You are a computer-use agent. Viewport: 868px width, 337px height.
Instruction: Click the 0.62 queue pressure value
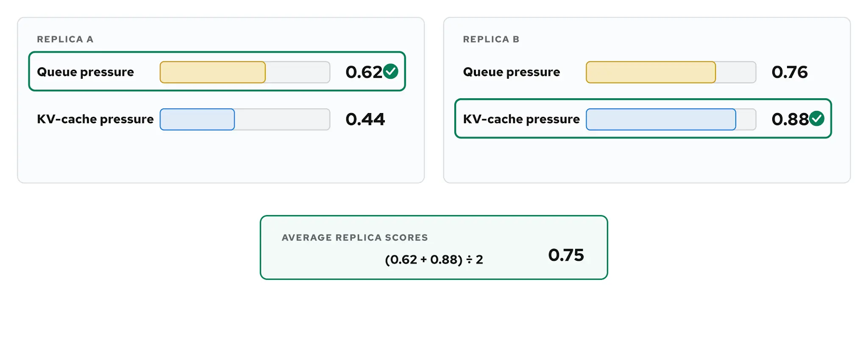click(x=364, y=72)
